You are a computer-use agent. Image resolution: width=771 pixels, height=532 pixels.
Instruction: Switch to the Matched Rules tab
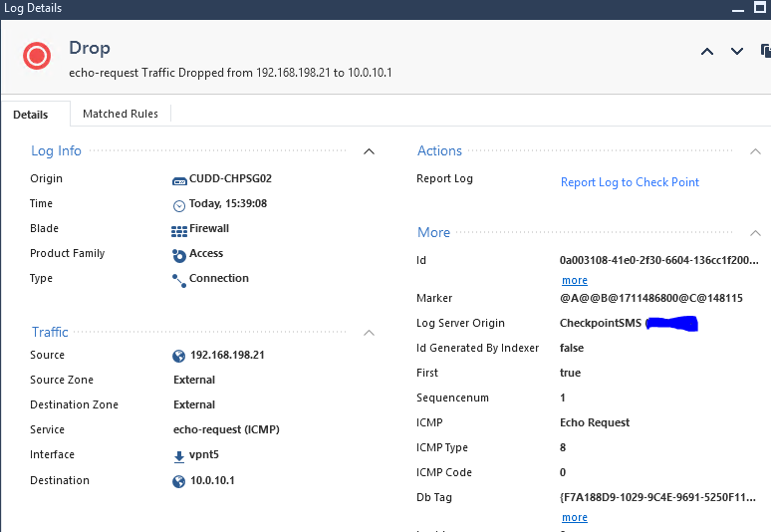click(x=120, y=114)
